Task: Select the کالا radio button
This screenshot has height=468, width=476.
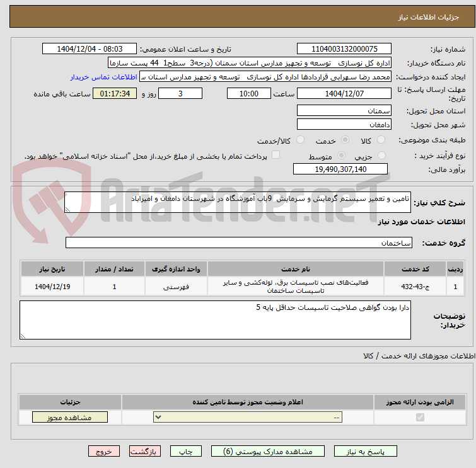Action: coord(381,140)
